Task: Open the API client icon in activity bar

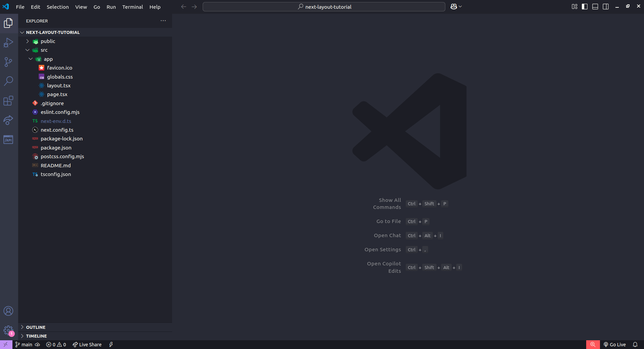Action: (8, 139)
